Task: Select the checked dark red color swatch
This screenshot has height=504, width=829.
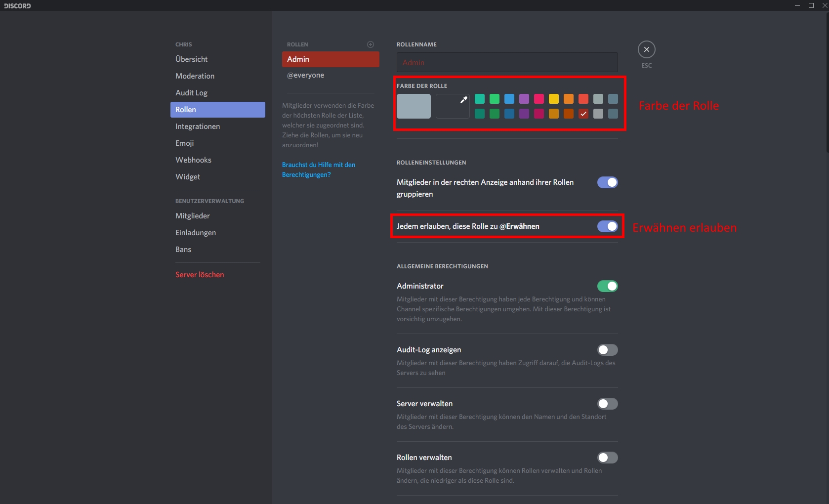Action: tap(583, 114)
